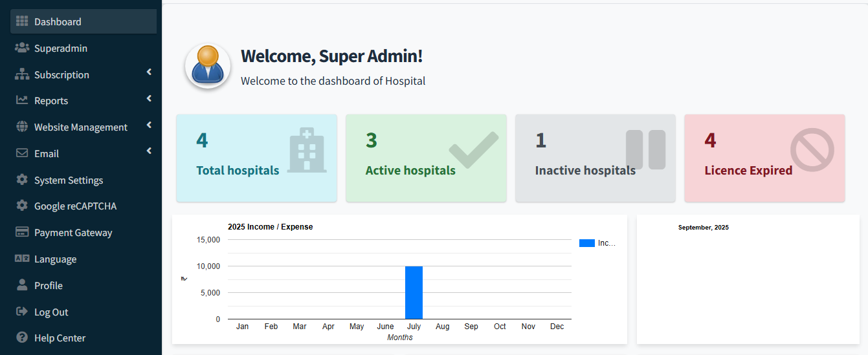Click the Subscription sitemap icon
The image size is (868, 355).
[22, 74]
